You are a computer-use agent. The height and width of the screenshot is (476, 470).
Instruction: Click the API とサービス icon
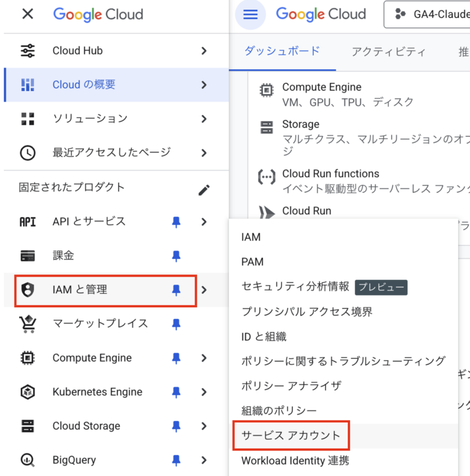[x=27, y=222]
